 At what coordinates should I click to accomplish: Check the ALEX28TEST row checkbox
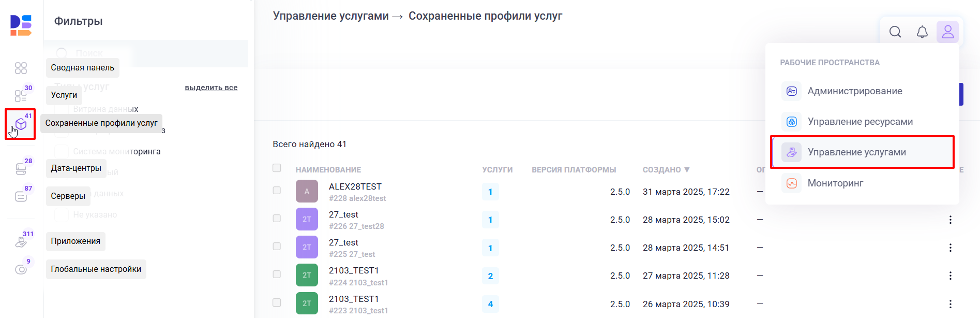click(277, 191)
